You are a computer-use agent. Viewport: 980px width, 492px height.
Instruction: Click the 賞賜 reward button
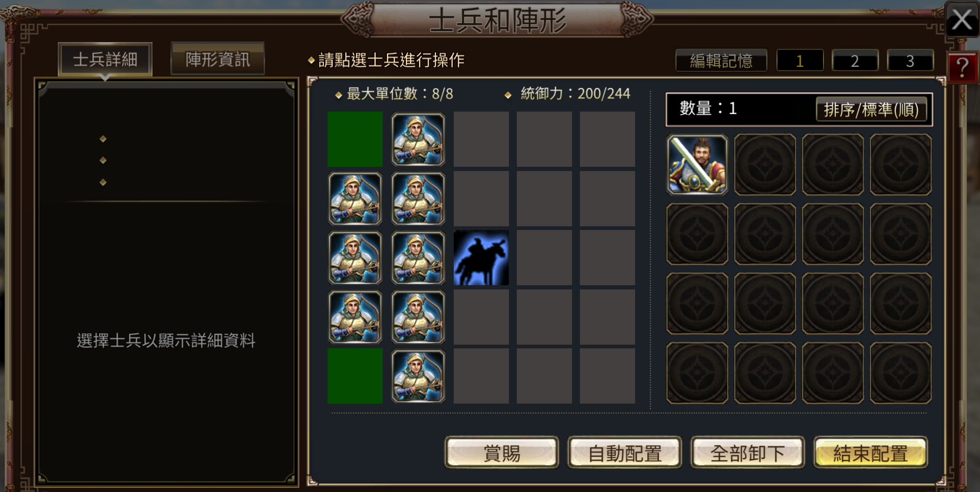(502, 453)
